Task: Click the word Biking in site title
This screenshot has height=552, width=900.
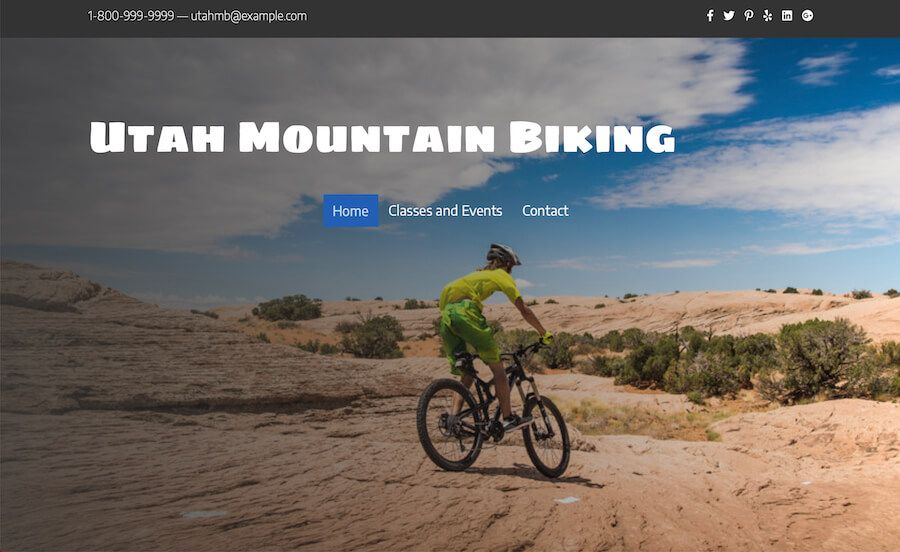Action: pos(592,138)
